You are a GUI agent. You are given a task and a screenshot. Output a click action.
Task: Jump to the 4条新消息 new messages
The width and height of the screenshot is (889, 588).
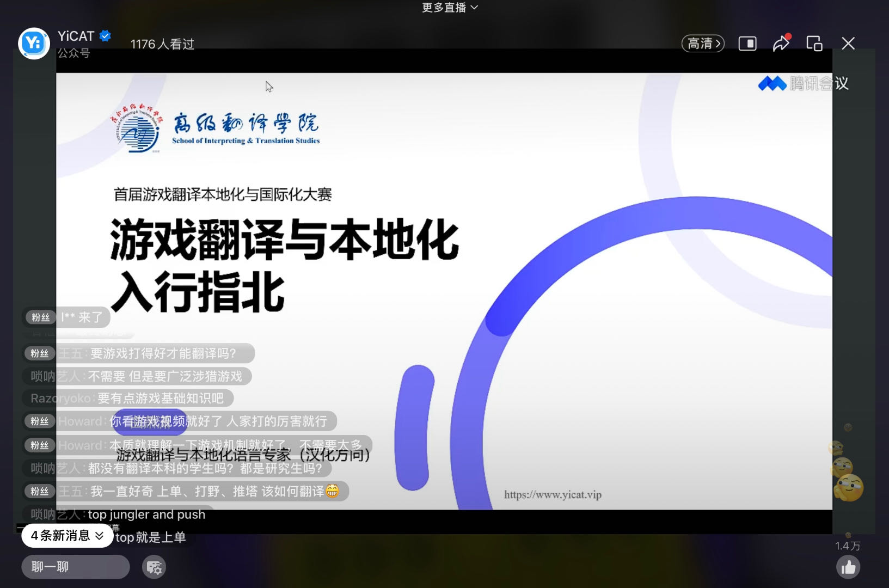67,536
